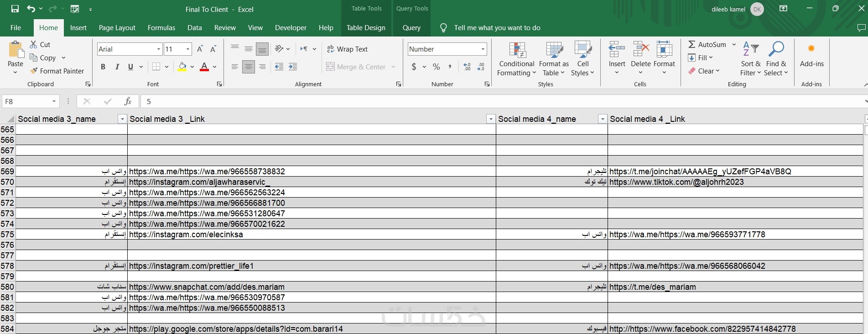
Task: Expand the AutoSum options arrow
Action: point(734,44)
